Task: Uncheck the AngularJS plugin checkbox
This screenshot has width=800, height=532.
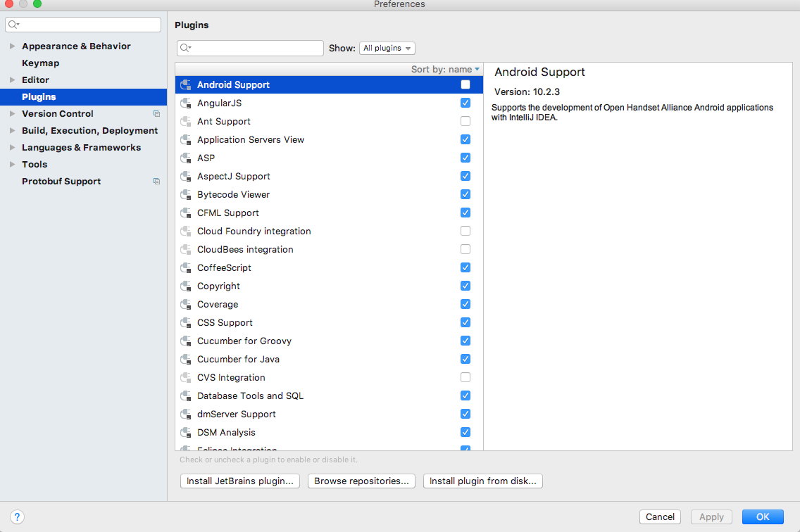Action: (465, 103)
